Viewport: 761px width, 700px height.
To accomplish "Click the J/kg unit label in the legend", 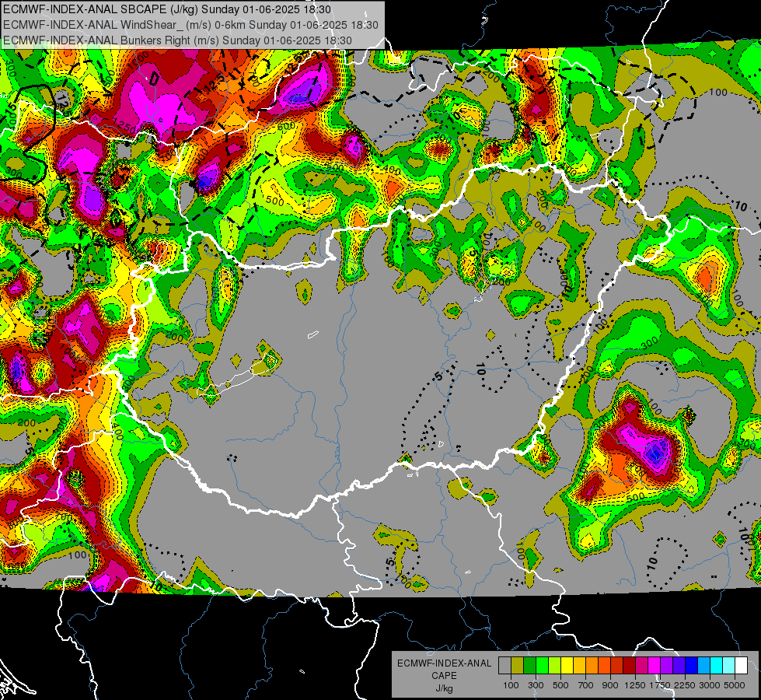I will [x=444, y=688].
